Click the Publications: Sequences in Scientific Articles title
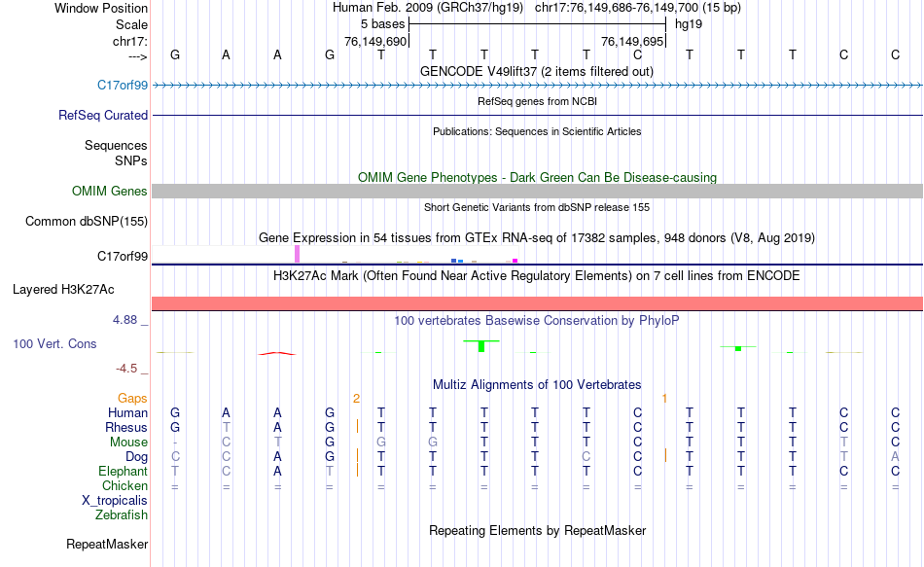Image resolution: width=924 pixels, height=567 pixels. coord(537,131)
